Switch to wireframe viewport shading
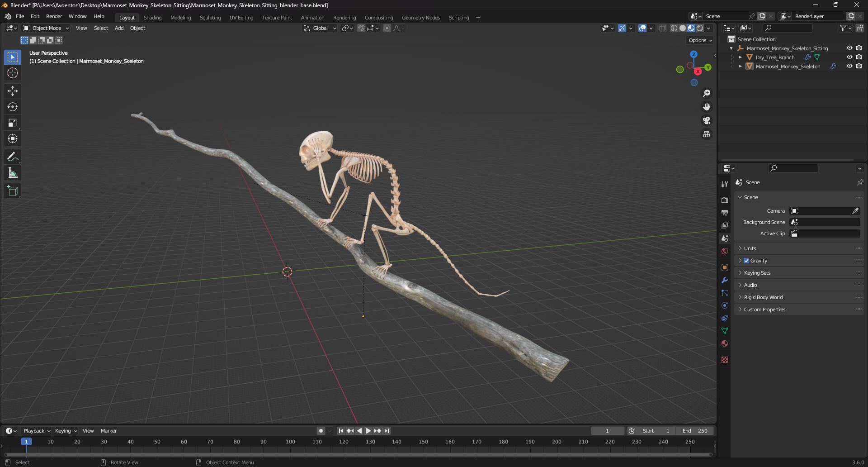 [674, 28]
